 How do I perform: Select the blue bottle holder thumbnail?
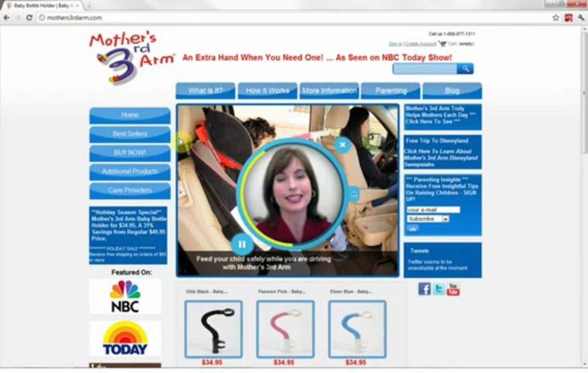pyautogui.click(x=357, y=329)
